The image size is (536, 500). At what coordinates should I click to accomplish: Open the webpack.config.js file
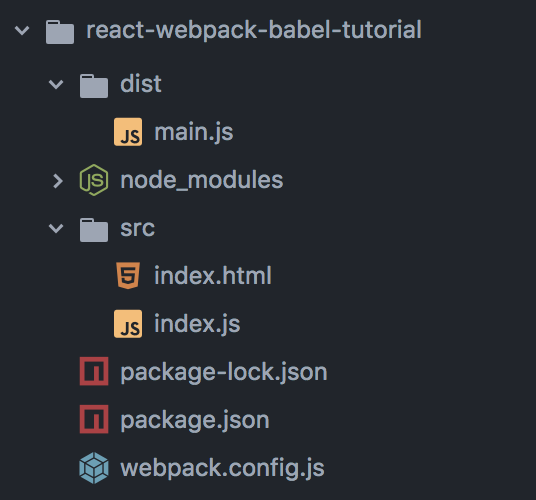pos(222,468)
